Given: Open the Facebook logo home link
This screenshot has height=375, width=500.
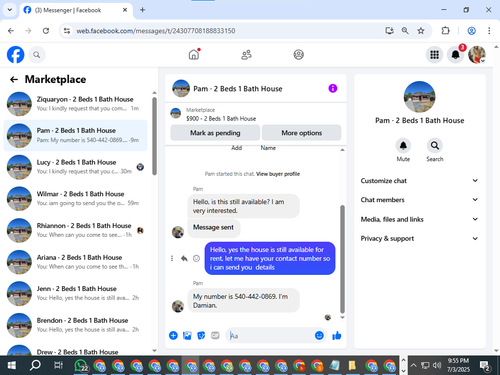Looking at the screenshot, I should (x=15, y=55).
